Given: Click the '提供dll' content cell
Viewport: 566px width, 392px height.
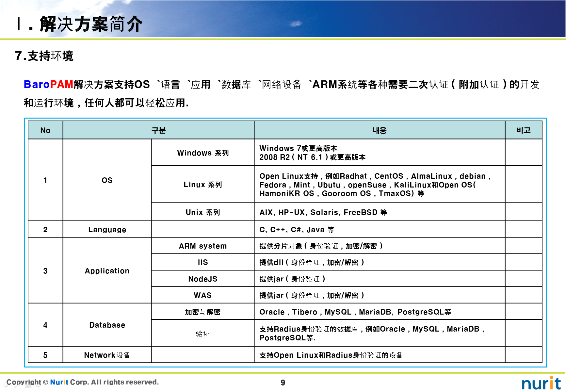Looking at the screenshot, I should click(380, 262).
